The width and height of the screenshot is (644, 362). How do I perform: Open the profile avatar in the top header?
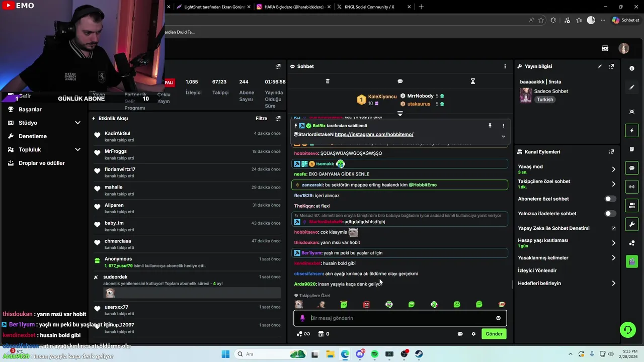click(624, 48)
